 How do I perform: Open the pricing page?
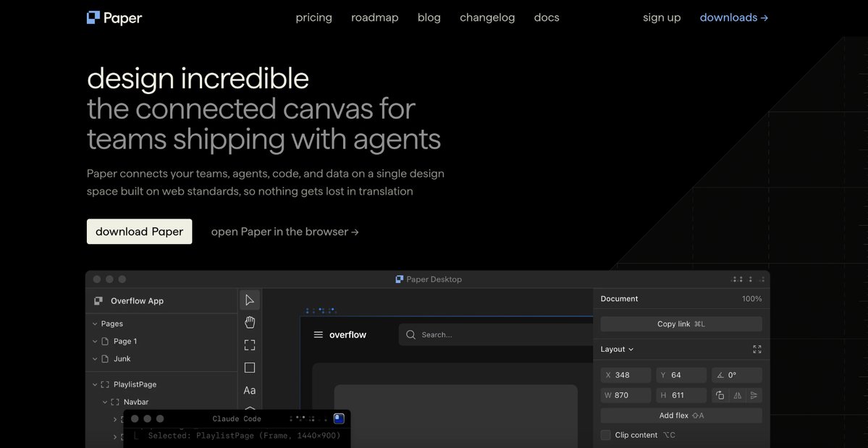[313, 16]
